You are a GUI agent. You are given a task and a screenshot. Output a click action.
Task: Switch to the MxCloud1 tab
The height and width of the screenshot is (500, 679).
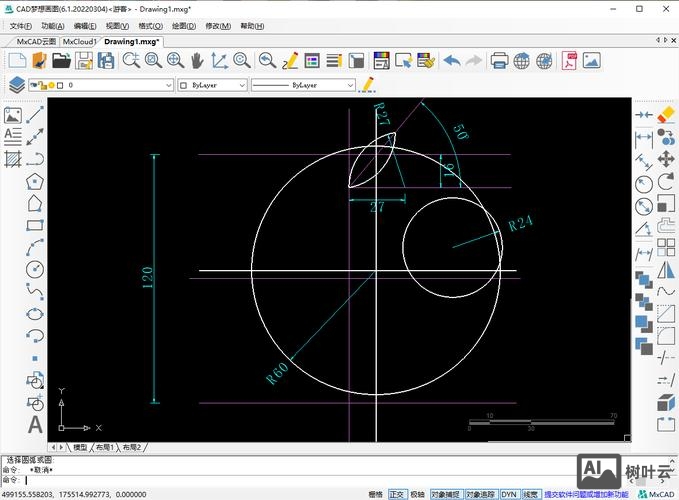pyautogui.click(x=80, y=42)
